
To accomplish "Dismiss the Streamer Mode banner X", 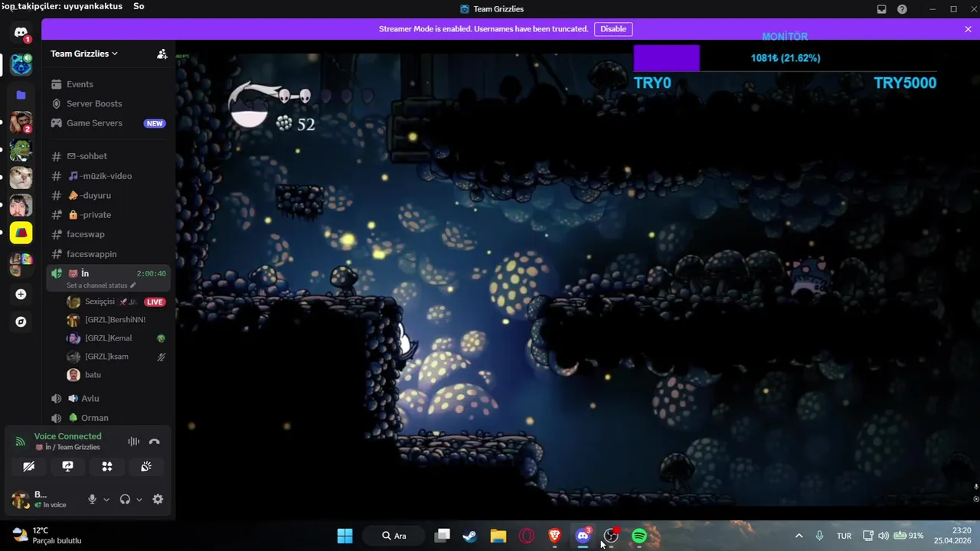I will (968, 29).
